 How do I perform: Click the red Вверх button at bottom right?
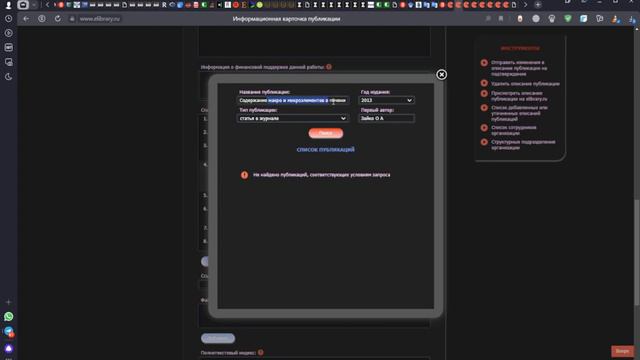click(622, 351)
